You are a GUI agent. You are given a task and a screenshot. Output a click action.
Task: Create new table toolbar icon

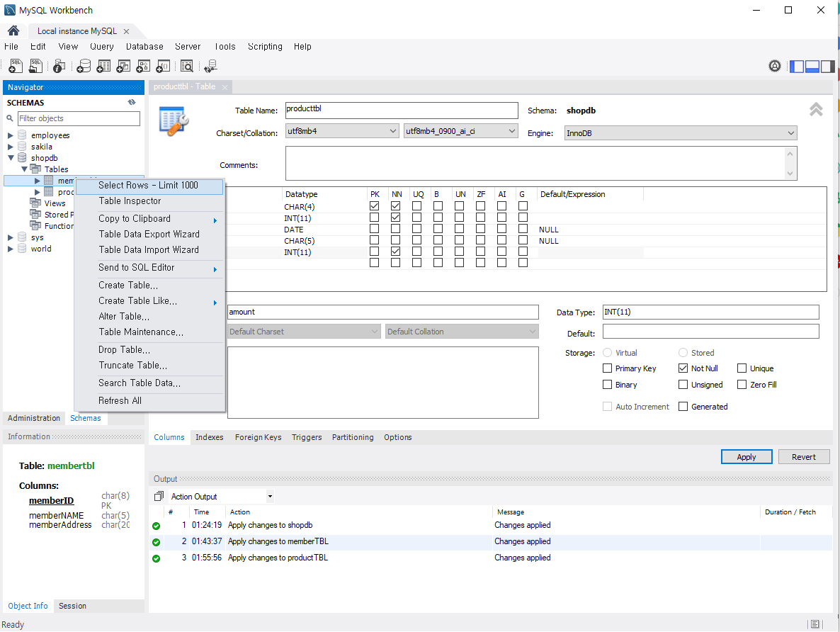(103, 66)
